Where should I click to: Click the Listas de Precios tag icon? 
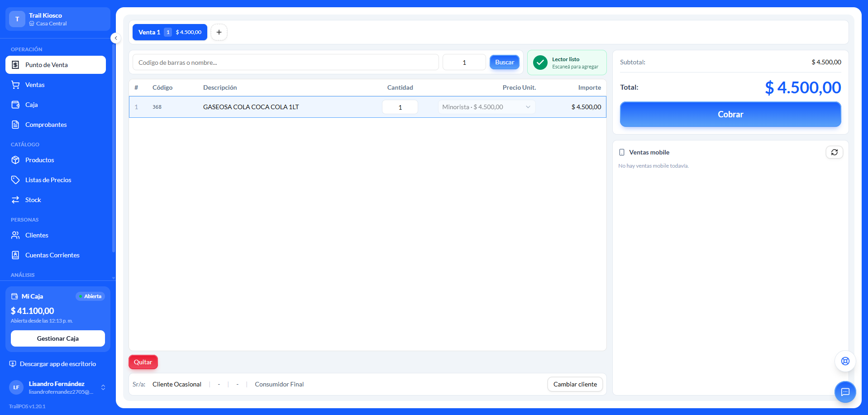click(x=15, y=180)
